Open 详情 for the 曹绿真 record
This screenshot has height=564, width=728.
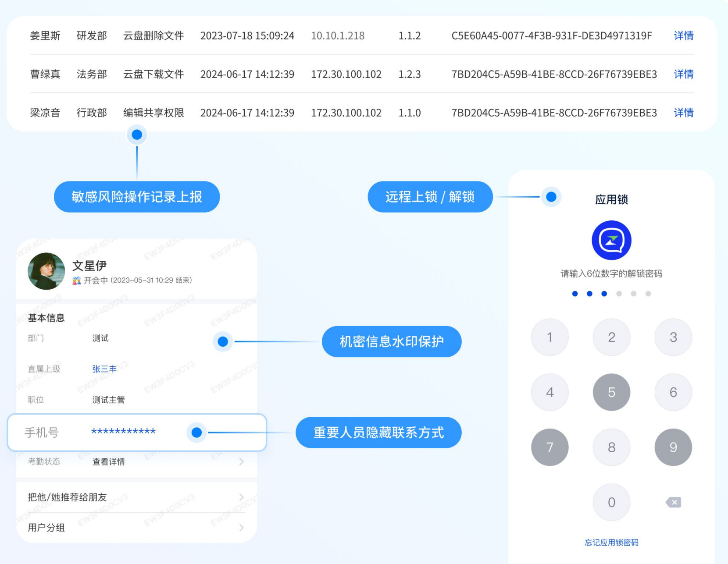(683, 74)
